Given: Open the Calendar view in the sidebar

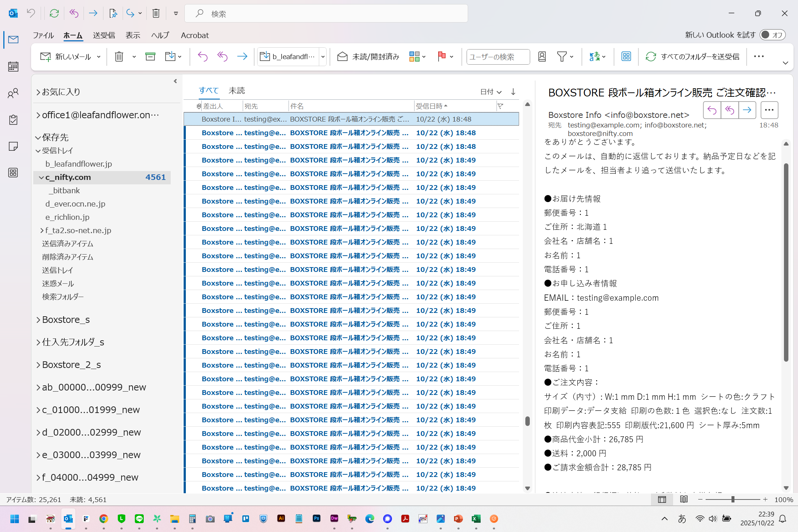Looking at the screenshot, I should point(13,66).
